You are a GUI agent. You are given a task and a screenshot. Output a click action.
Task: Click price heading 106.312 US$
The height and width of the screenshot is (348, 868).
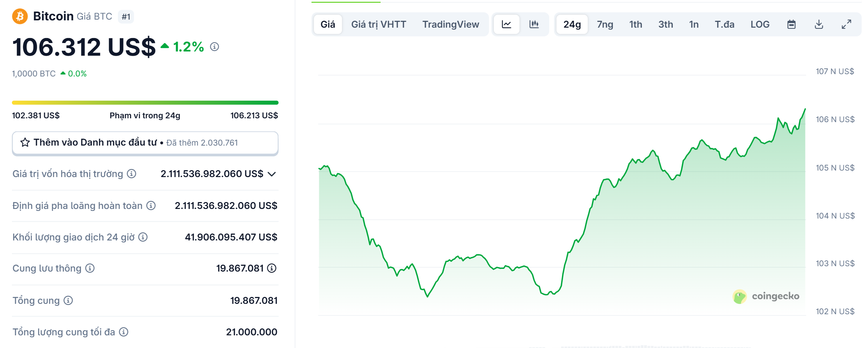84,47
